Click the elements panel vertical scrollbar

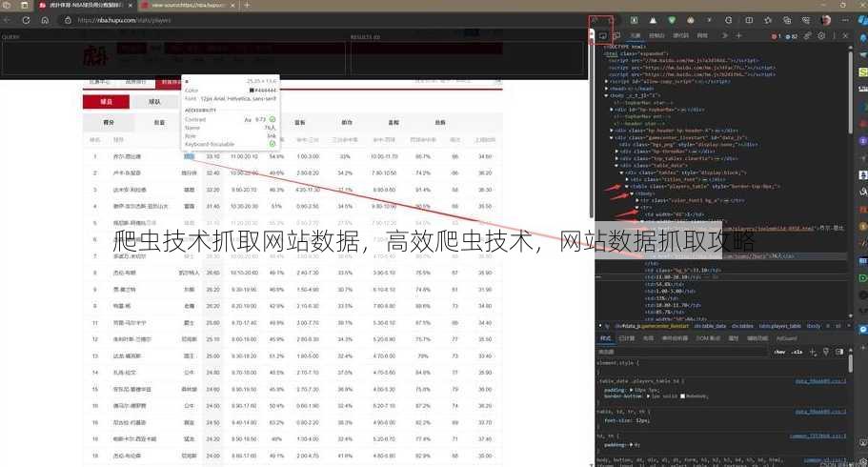(850, 91)
